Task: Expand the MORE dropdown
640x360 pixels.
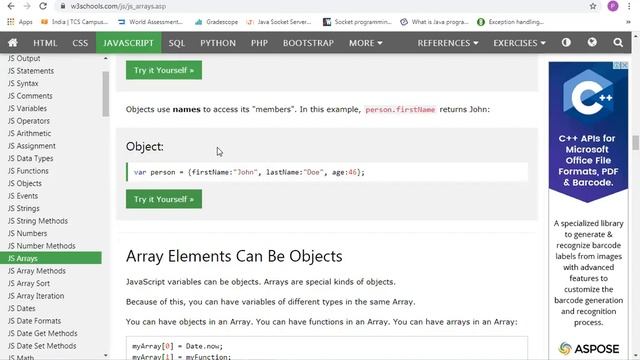Action: pyautogui.click(x=366, y=43)
